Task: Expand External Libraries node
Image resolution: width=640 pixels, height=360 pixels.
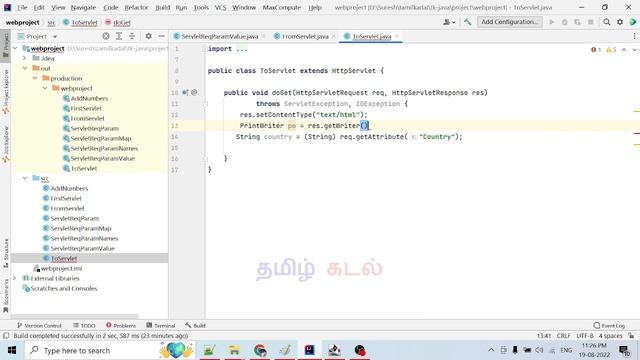Action: coord(15,278)
